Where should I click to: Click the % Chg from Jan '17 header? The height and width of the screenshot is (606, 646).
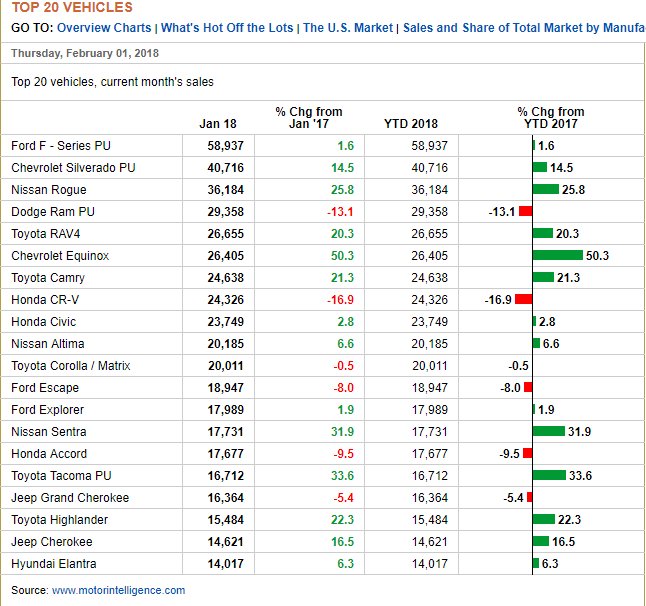pos(309,117)
